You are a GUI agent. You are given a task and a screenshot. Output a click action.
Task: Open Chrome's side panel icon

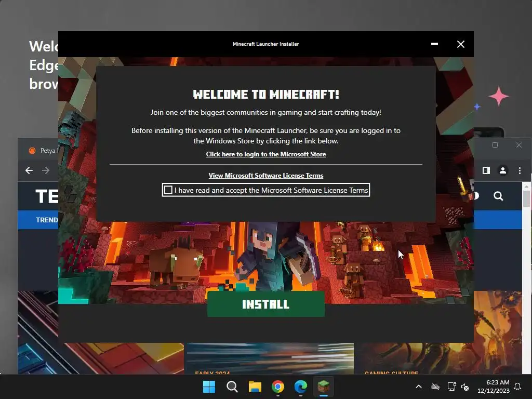click(486, 170)
